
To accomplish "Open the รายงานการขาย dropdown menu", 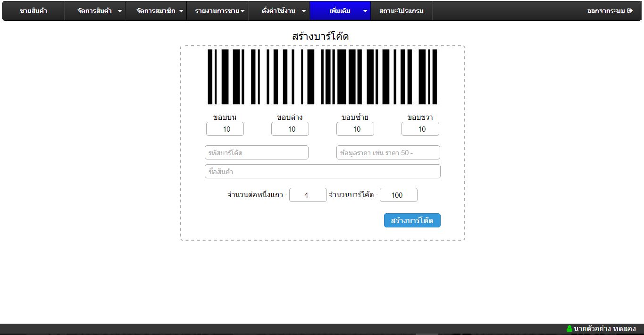I will [243, 11].
